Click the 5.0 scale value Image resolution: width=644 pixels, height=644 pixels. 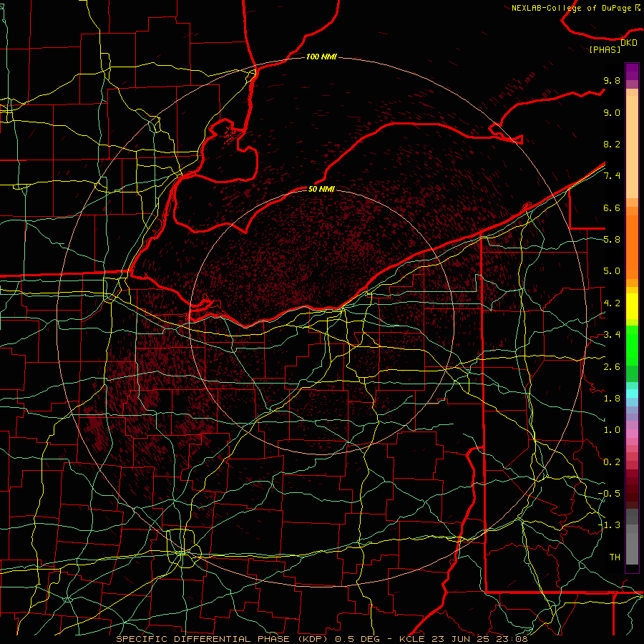(612, 271)
